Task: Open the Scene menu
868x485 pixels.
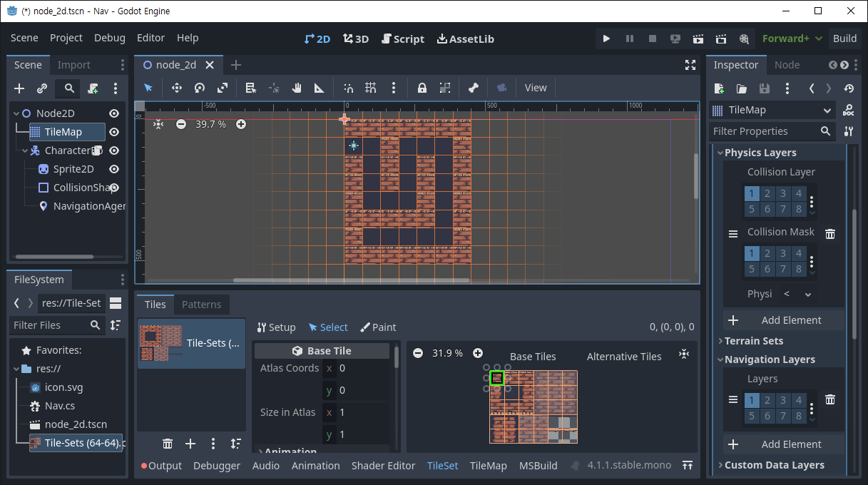Action: pyautogui.click(x=24, y=38)
